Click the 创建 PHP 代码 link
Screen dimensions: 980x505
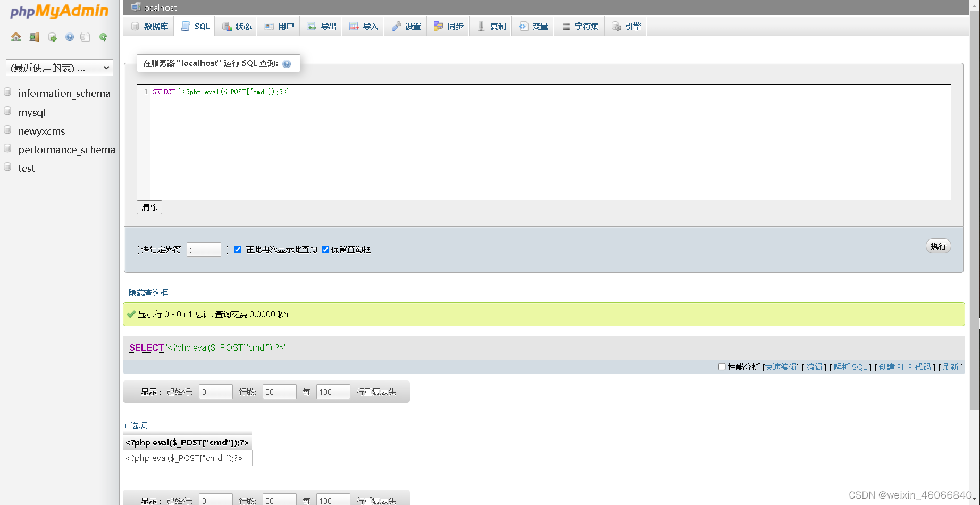[x=905, y=367]
